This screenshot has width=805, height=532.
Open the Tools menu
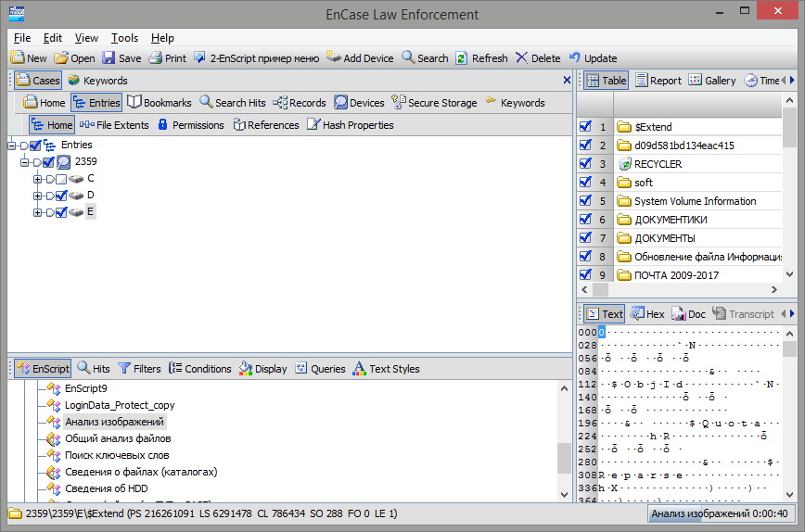click(x=125, y=38)
